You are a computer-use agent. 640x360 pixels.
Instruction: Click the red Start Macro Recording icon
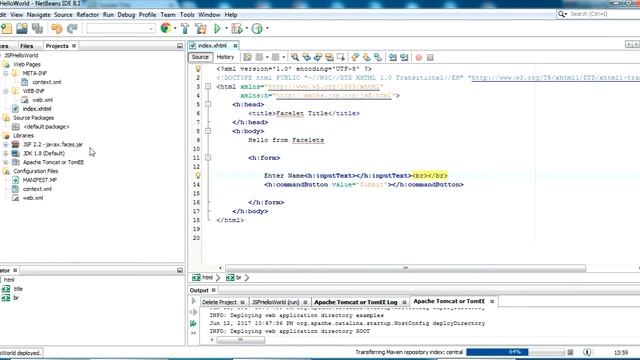pos(418,58)
